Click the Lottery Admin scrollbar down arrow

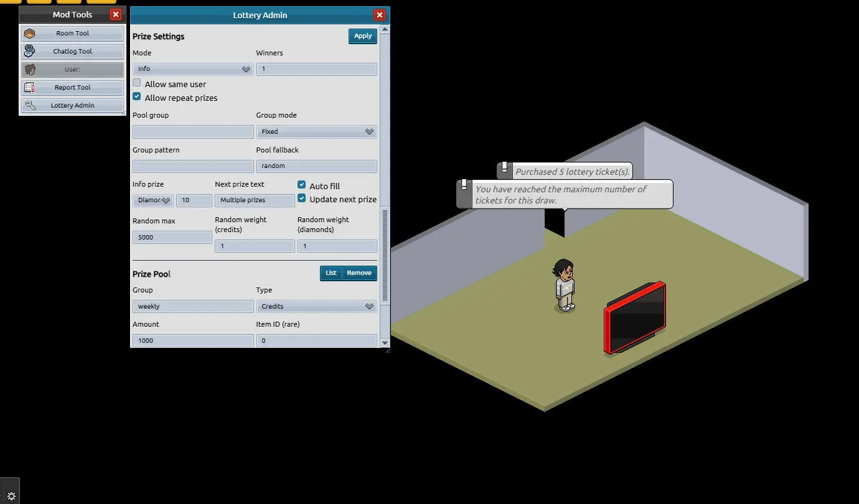pos(385,343)
